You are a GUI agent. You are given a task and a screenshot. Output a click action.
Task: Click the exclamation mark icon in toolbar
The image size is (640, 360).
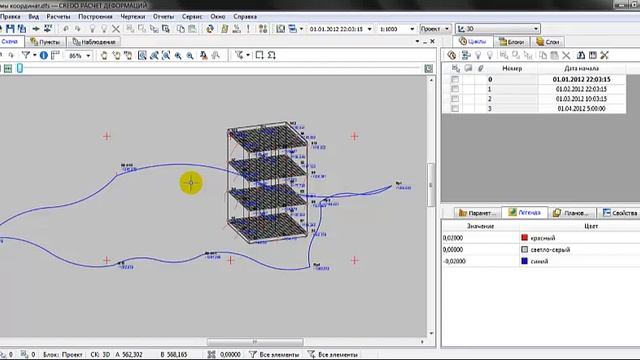tap(248, 29)
